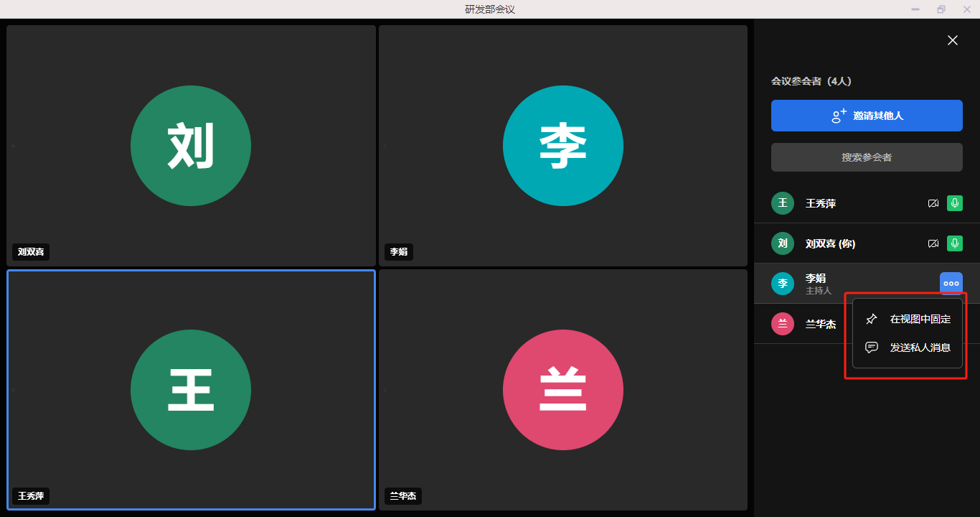Click 刘双喜's camera-off icon in list

933,244
